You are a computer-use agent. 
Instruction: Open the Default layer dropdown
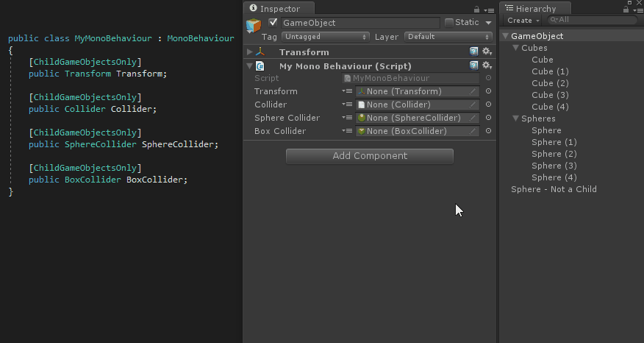tap(448, 37)
